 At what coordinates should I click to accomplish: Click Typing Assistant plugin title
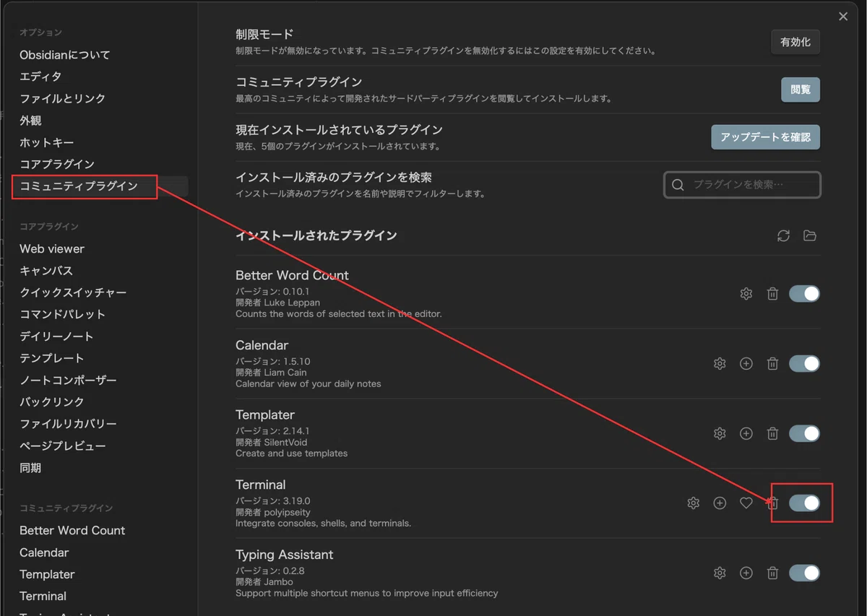coord(285,555)
